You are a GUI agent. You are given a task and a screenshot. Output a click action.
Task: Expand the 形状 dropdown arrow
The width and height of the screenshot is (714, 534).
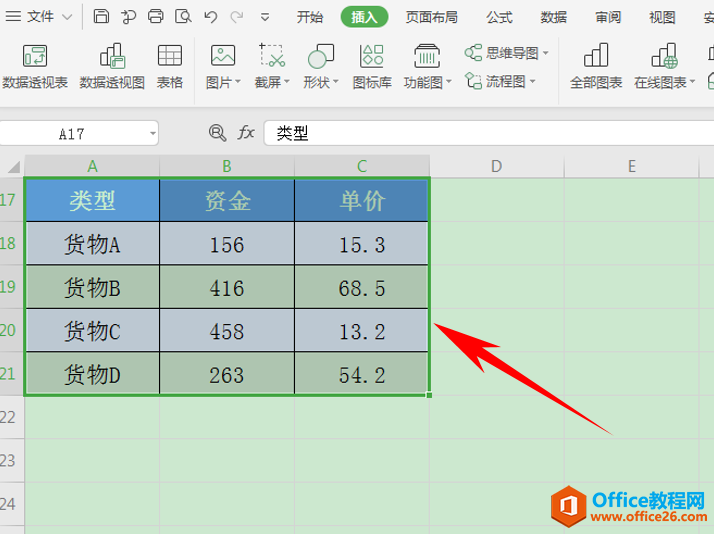coord(336,82)
